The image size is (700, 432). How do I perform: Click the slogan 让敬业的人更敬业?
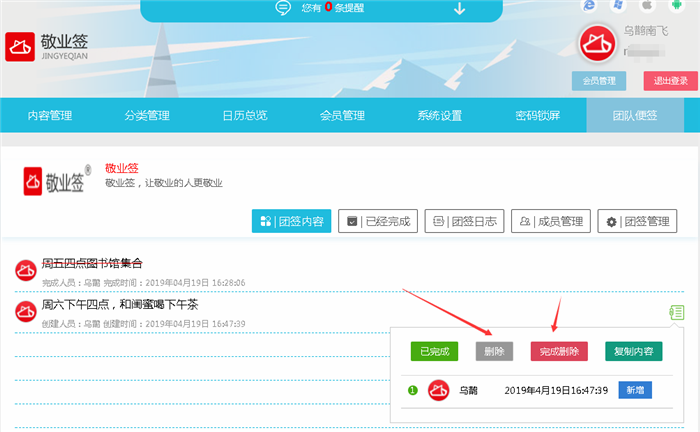[183, 183]
